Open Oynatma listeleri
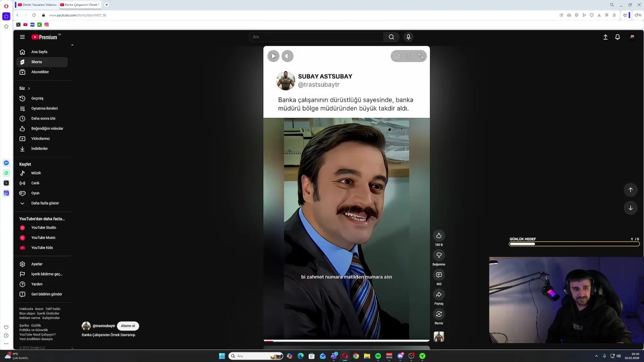Screen dimensions: 644x362 coord(42,109)
